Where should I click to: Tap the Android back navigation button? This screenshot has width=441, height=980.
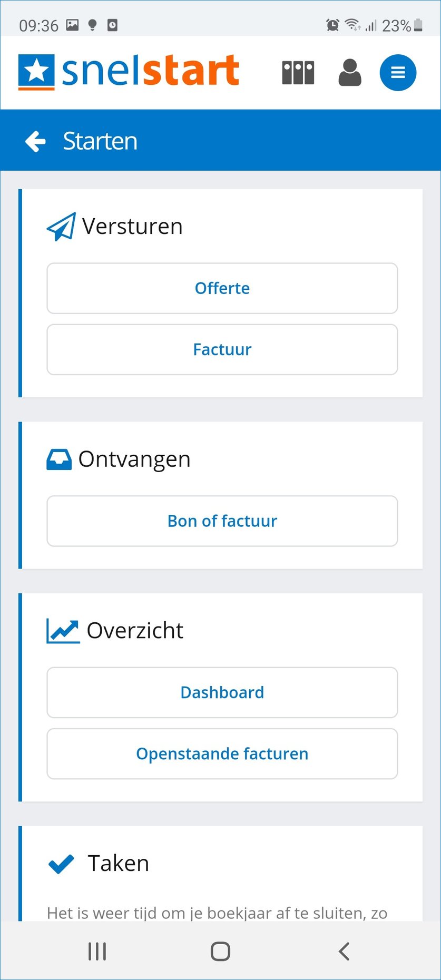344,951
